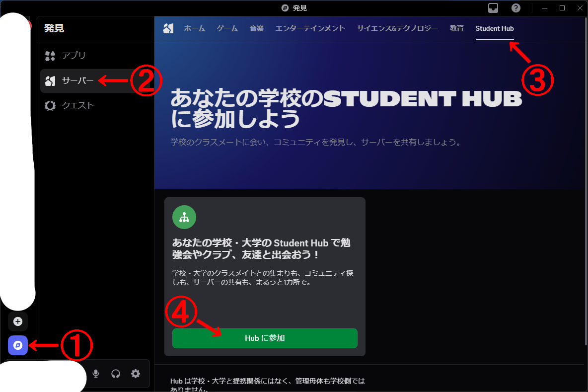Viewport: 588px width, 392px height.
Task: Deafen audio with the headphone toggle
Action: [116, 374]
